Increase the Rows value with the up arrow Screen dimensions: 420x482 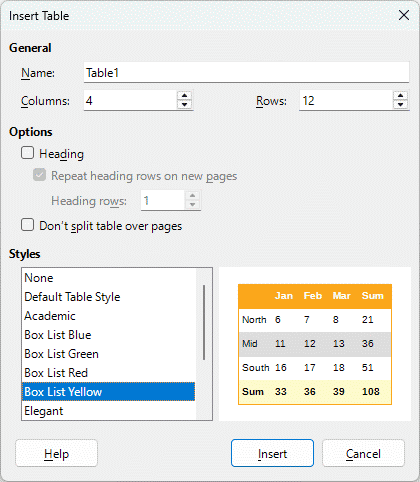tap(400, 96)
